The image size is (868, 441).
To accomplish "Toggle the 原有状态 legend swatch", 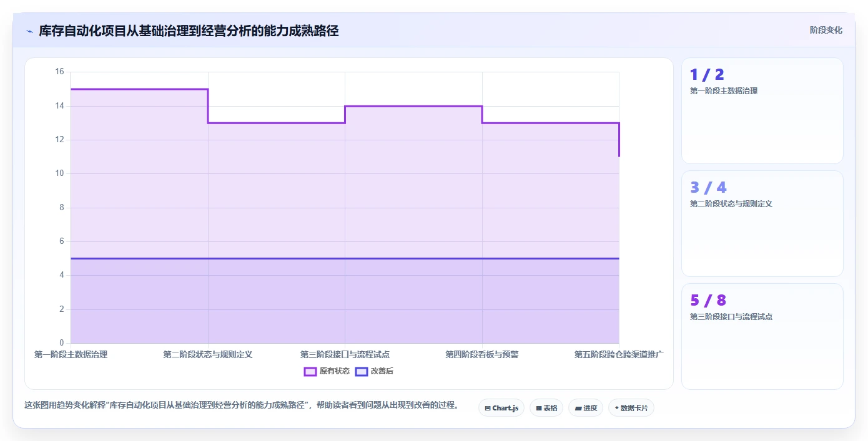I will pos(310,371).
